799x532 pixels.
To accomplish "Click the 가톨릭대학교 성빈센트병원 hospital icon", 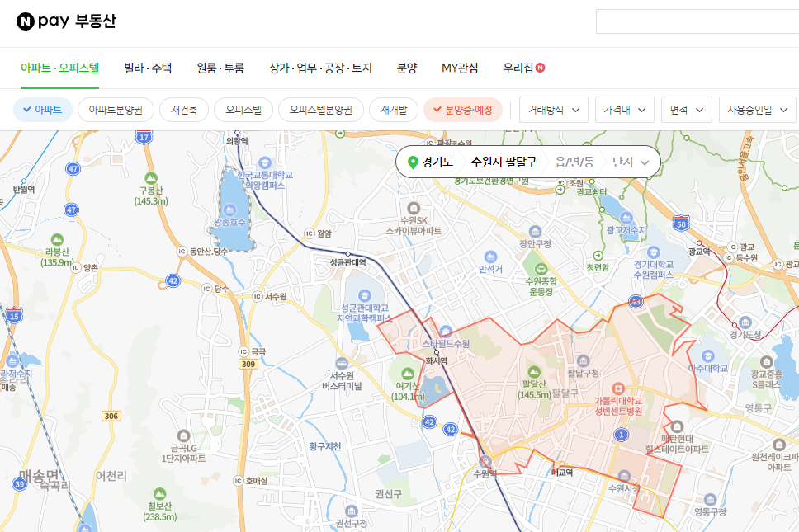I will [x=618, y=389].
